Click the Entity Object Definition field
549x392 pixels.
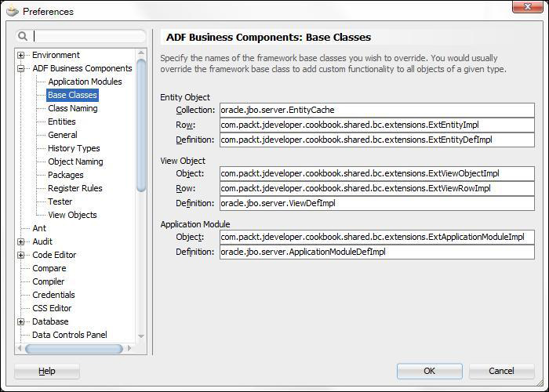(x=377, y=140)
